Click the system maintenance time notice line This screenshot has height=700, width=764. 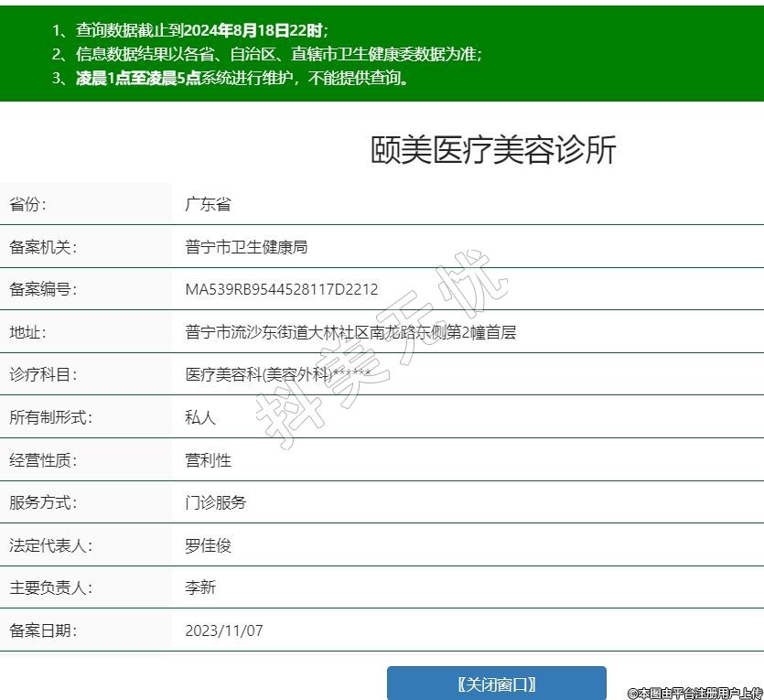231,78
